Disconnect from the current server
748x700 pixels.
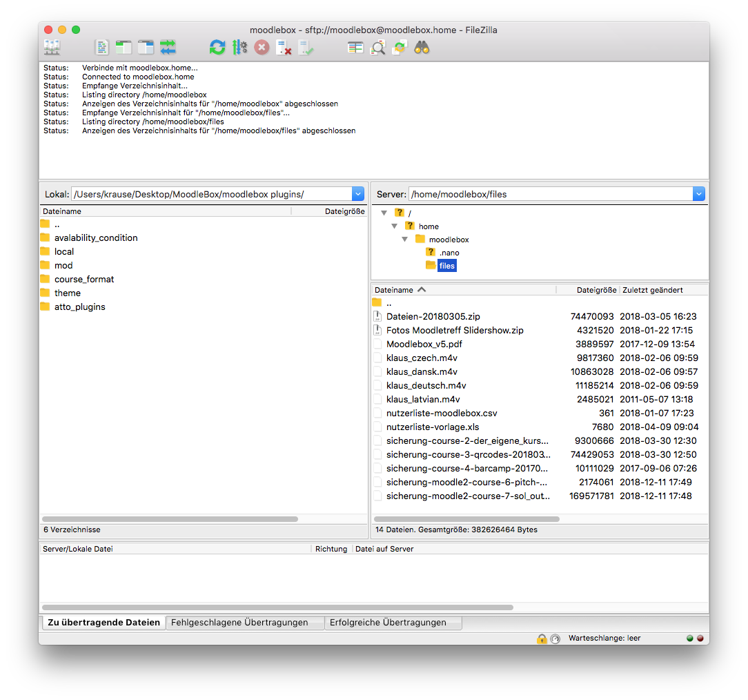point(284,48)
